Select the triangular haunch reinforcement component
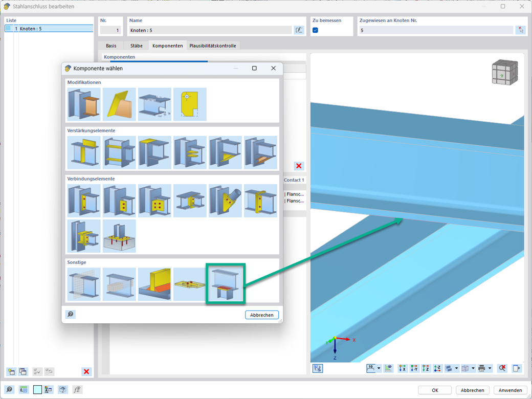This screenshot has height=399, width=532. (225, 152)
